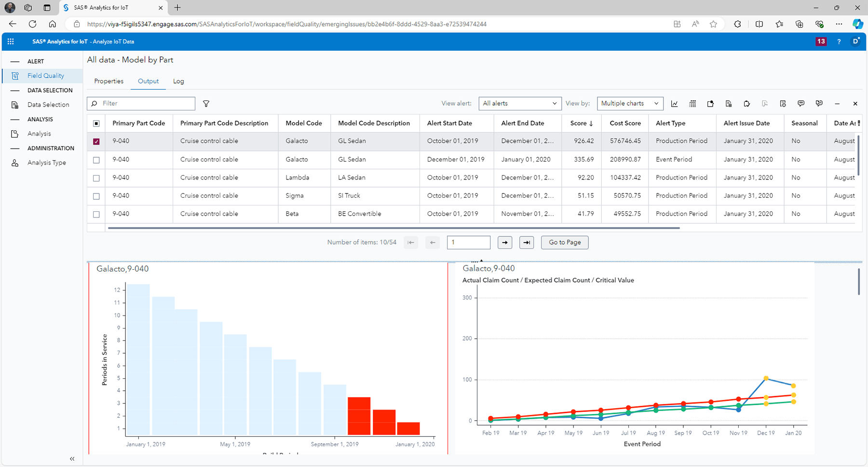Uncheck the selected Galacto GL Sedan row
This screenshot has width=868, height=467.
[96, 141]
